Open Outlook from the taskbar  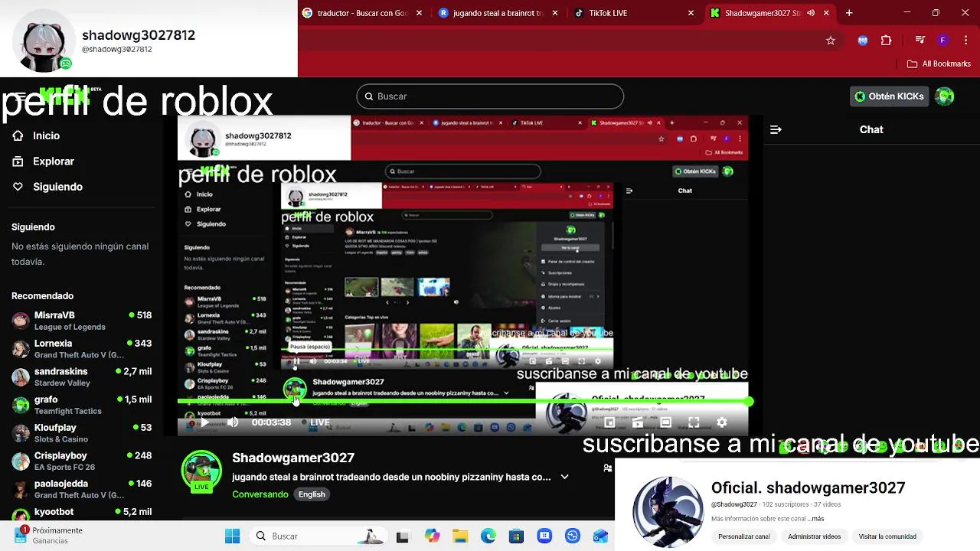pyautogui.click(x=600, y=536)
